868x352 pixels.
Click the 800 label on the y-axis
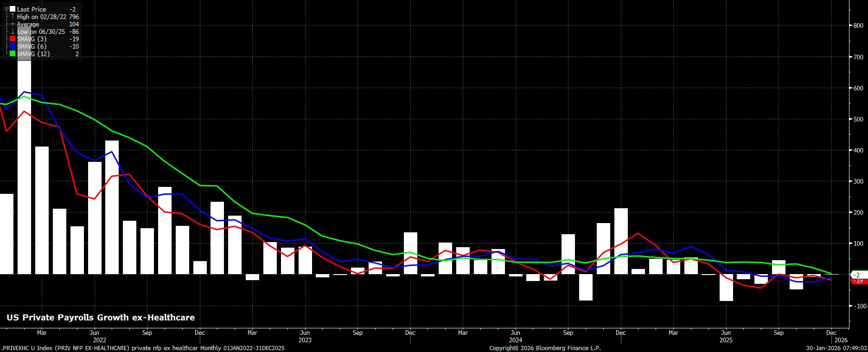858,26
